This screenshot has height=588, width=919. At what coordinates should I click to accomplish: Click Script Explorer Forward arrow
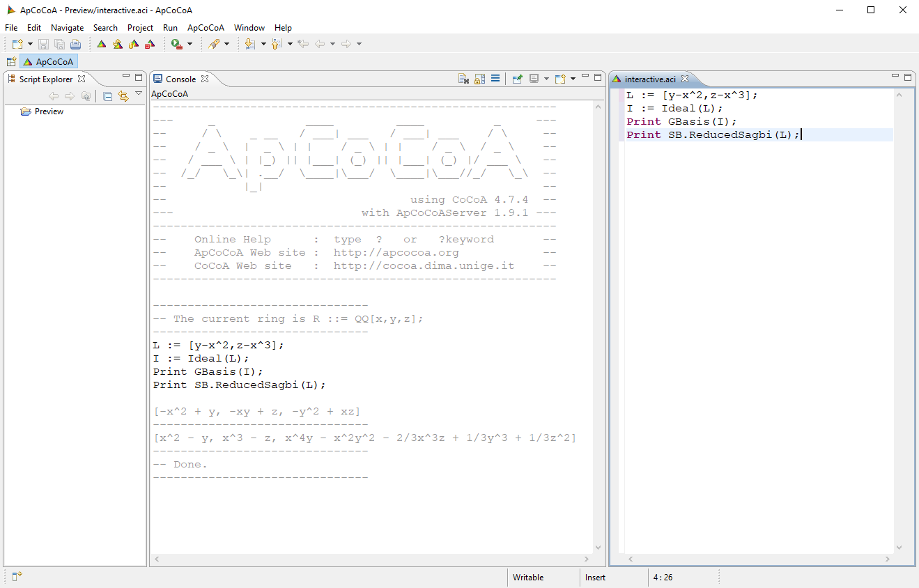[70, 96]
